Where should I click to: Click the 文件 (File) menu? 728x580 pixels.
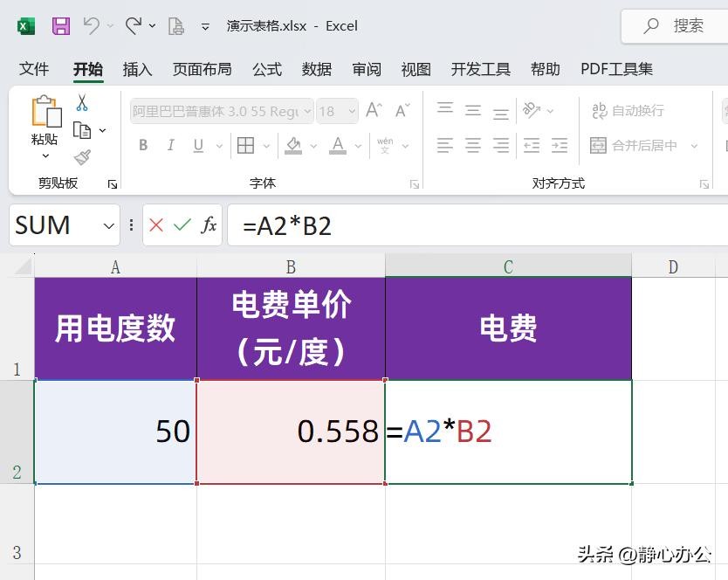(34, 69)
